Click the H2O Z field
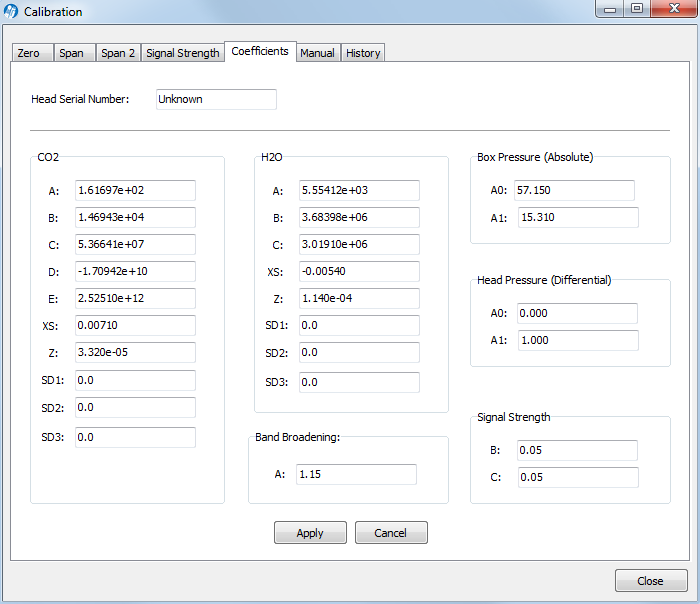The width and height of the screenshot is (700, 604). tap(359, 298)
